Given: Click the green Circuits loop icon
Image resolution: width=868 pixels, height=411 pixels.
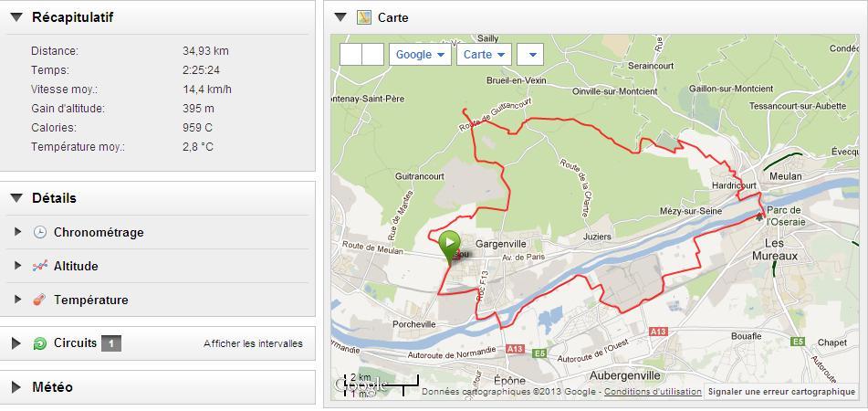Looking at the screenshot, I should [40, 343].
